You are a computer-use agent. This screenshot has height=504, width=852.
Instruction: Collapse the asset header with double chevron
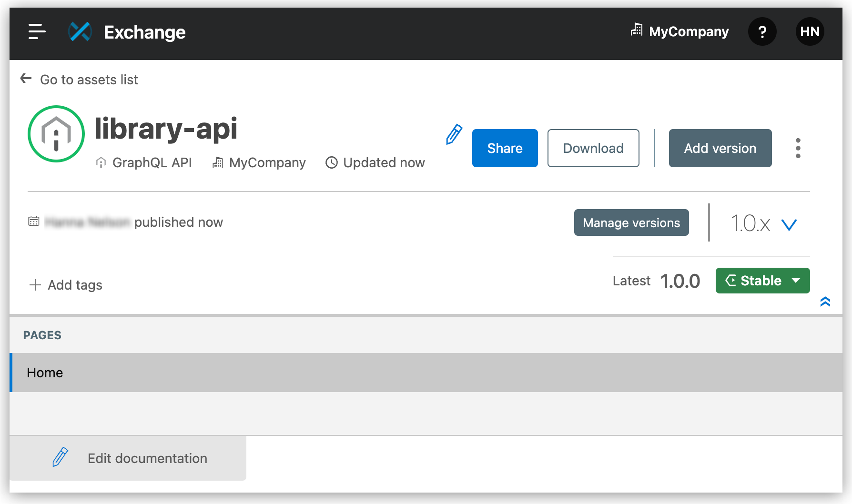pos(825,301)
